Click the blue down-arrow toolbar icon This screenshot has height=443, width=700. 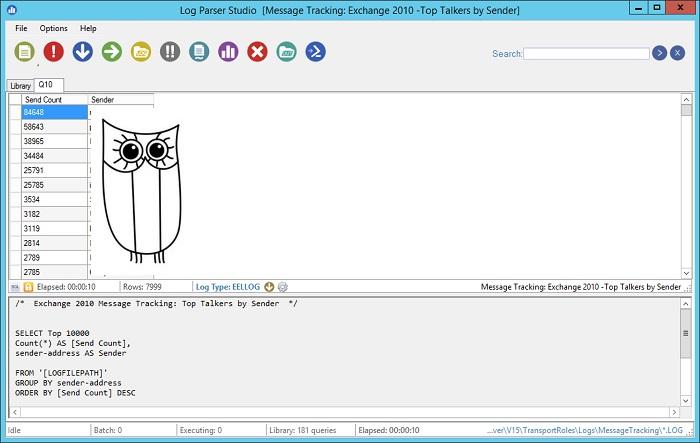click(83, 52)
